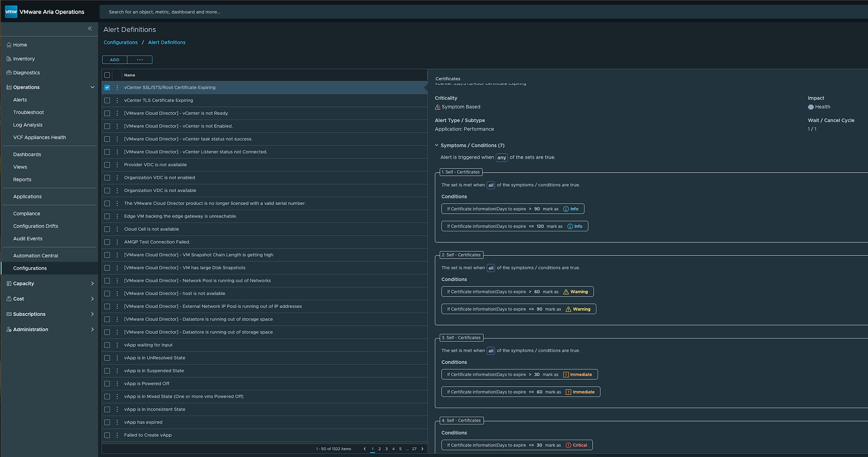Viewport: 868px width, 457px height.
Task: Click the Health impact icon
Action: pos(811,107)
